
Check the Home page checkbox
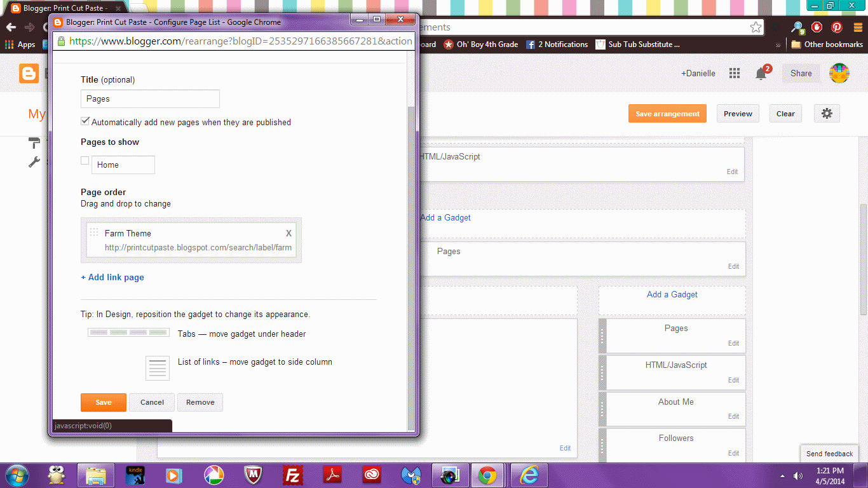(x=85, y=161)
